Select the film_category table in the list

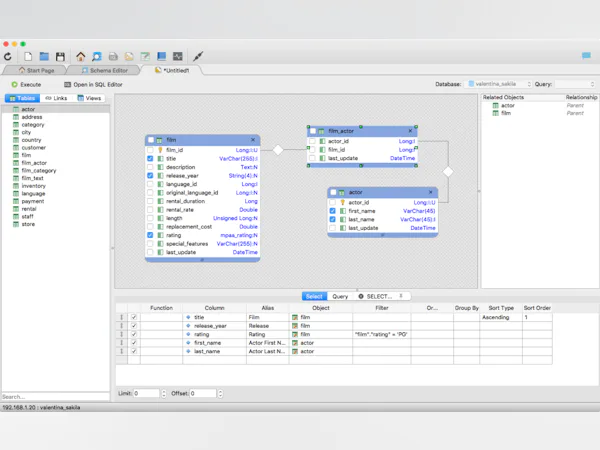[x=38, y=171]
